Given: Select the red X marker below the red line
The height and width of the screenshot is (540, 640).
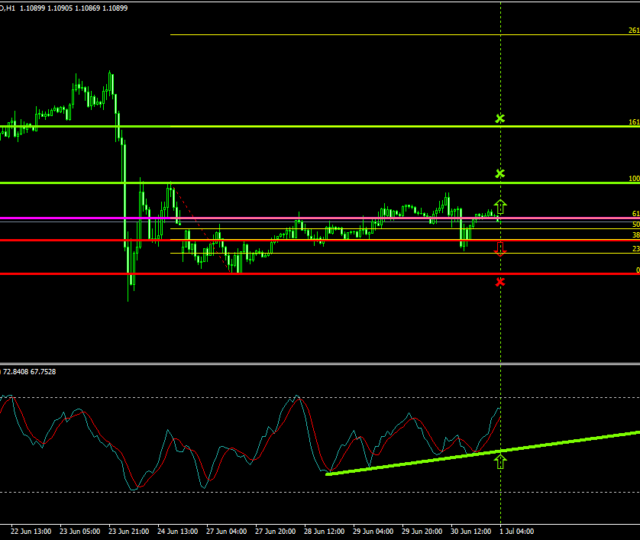Looking at the screenshot, I should click(500, 282).
